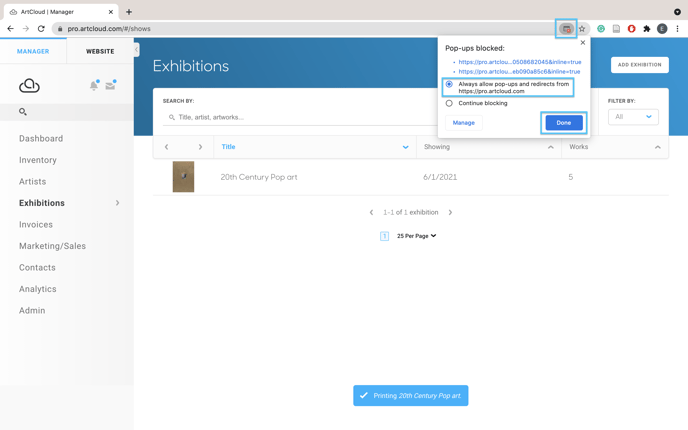Expand the Exhibitions submenu chevron
This screenshot has height=430, width=688.
click(x=117, y=203)
